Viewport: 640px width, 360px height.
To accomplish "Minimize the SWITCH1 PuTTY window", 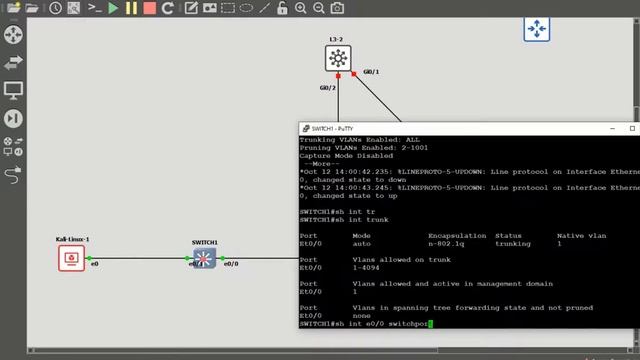I will (612, 129).
